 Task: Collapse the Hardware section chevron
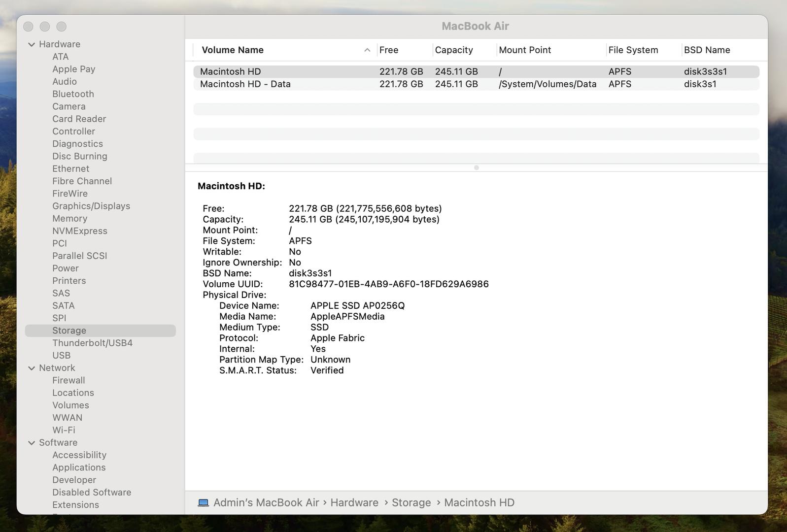tap(32, 44)
